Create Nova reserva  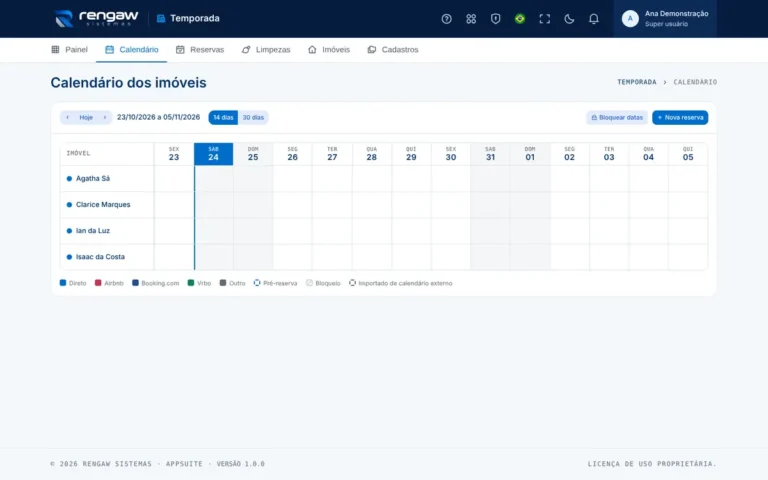[x=680, y=118]
